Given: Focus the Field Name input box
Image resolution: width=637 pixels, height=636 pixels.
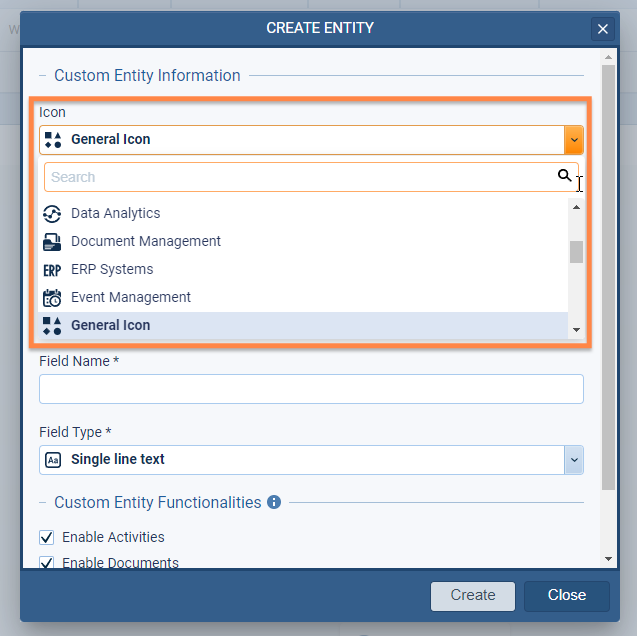Looking at the screenshot, I should pyautogui.click(x=311, y=389).
